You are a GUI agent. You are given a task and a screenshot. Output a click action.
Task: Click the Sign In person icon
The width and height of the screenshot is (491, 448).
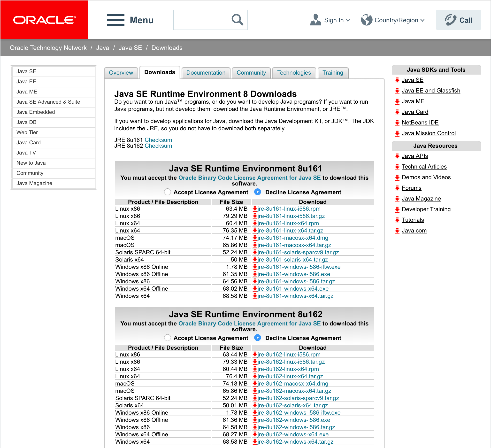(316, 20)
